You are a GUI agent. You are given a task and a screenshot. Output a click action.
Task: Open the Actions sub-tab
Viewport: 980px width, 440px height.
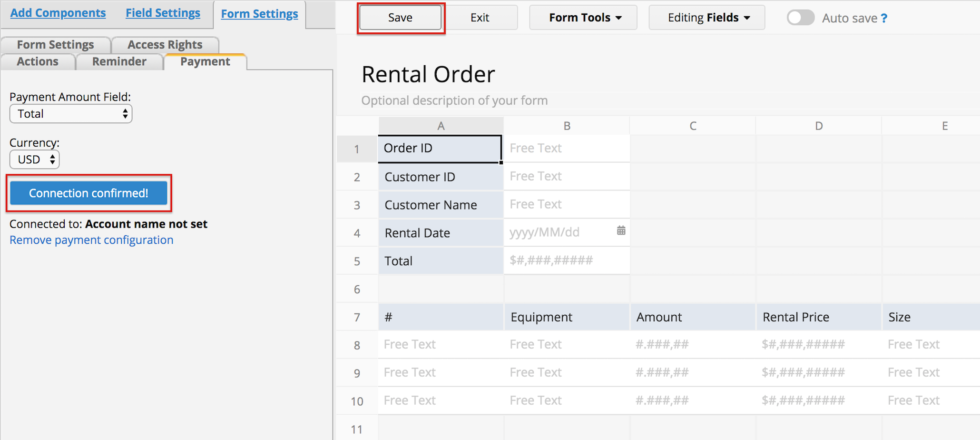point(38,62)
